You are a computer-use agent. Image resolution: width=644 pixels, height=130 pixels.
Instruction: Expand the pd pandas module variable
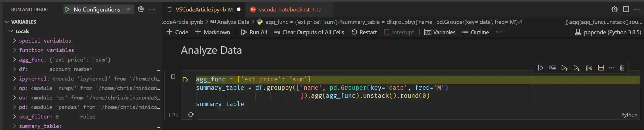pyautogui.click(x=14, y=107)
